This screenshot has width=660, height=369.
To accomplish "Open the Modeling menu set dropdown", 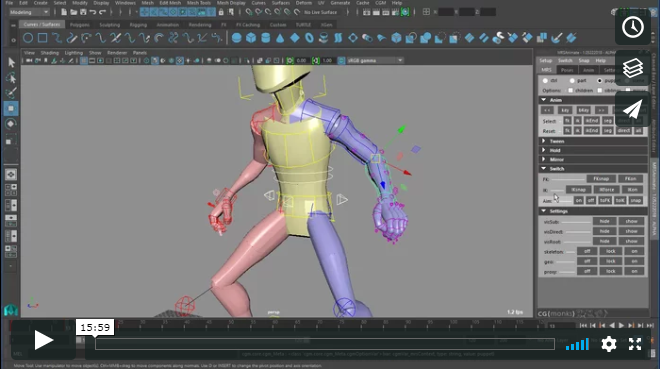I will point(29,12).
